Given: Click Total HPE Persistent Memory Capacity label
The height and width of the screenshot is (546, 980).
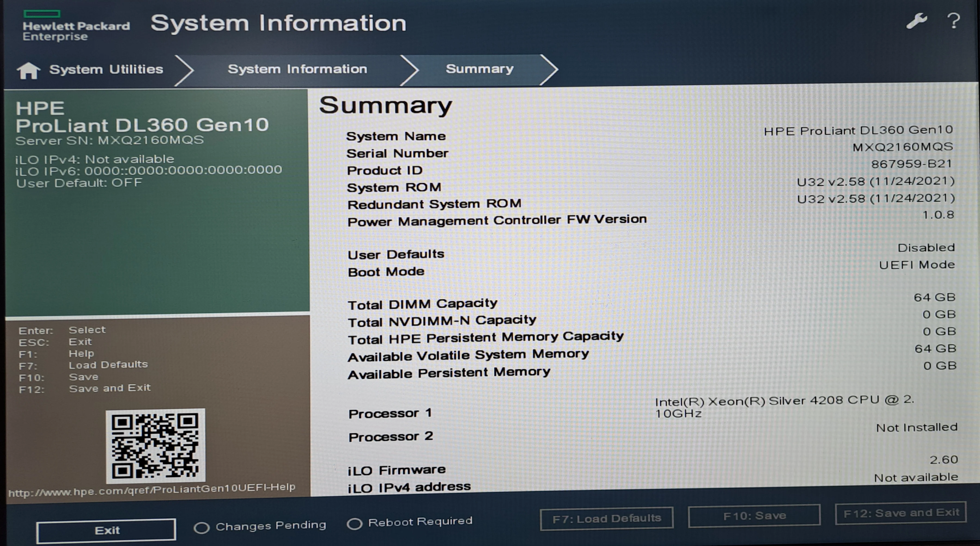Looking at the screenshot, I should tap(485, 338).
